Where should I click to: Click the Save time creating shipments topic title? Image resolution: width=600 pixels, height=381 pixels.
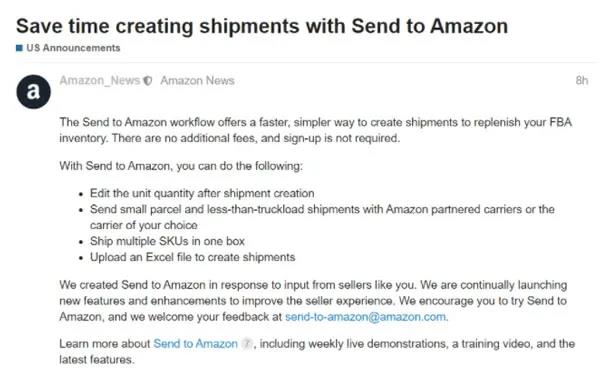pyautogui.click(x=262, y=26)
